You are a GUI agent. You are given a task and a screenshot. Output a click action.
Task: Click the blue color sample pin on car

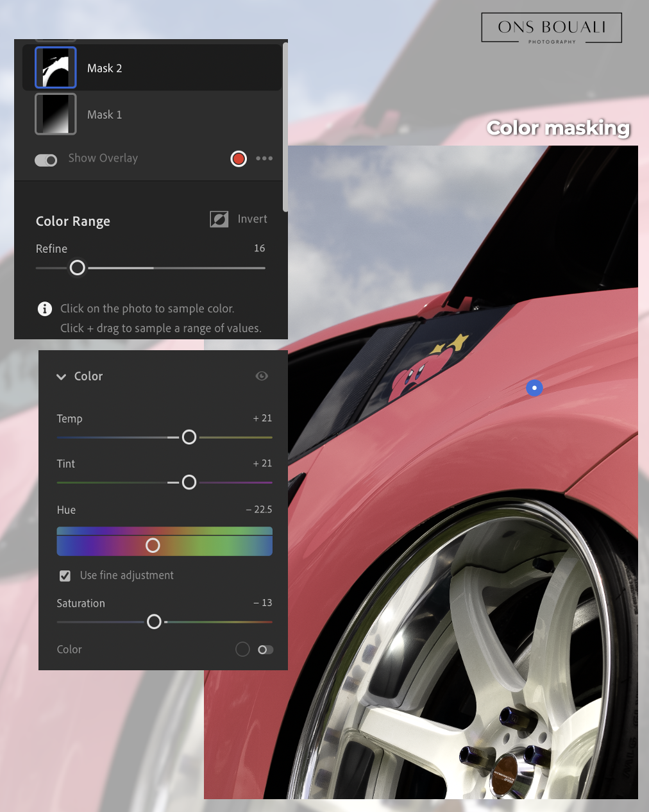534,387
